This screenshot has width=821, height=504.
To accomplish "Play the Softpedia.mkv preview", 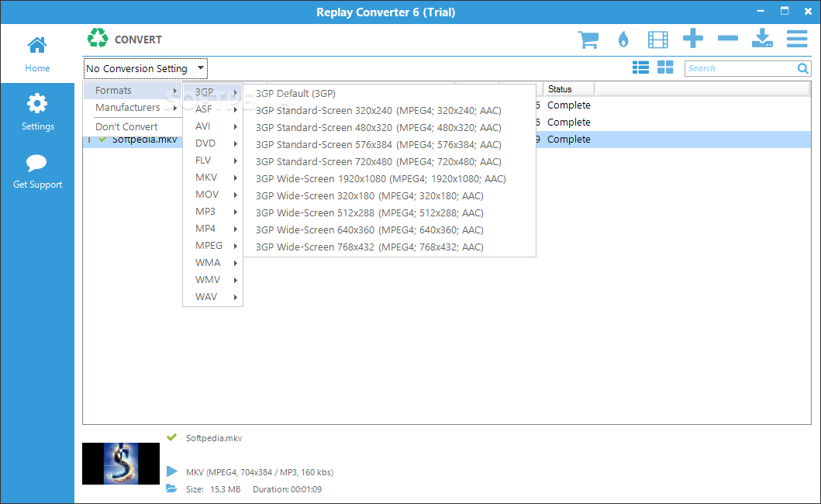I will [x=172, y=471].
